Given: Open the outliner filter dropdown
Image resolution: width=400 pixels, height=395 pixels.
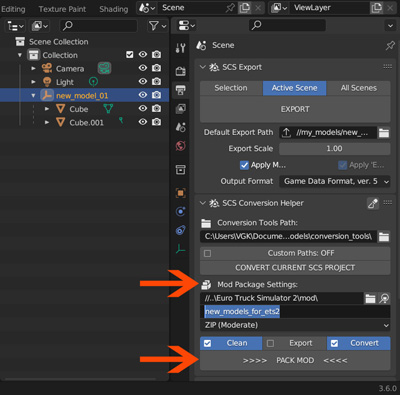Looking at the screenshot, I should 158,26.
